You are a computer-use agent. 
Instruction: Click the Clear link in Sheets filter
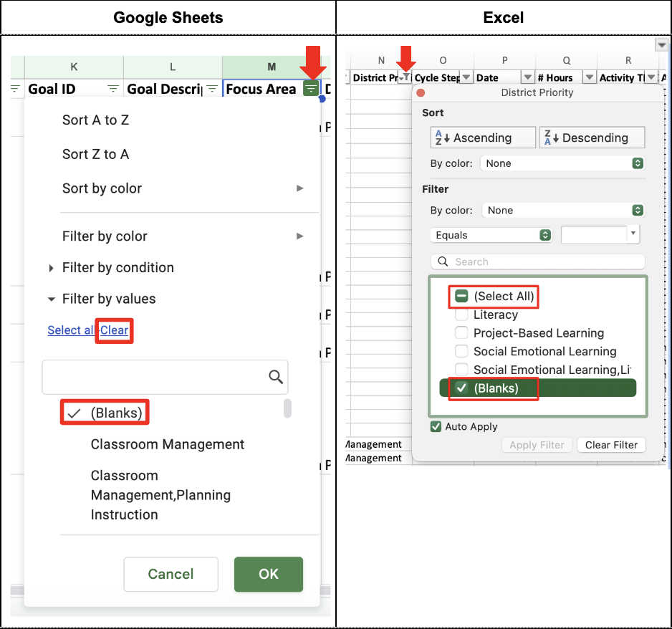pyautogui.click(x=114, y=330)
